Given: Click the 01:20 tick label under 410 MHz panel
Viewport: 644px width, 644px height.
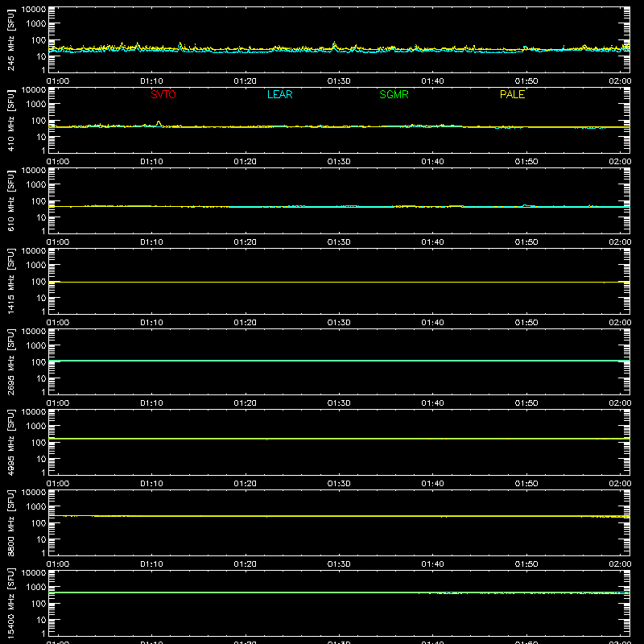Looking at the screenshot, I should pos(246,162).
